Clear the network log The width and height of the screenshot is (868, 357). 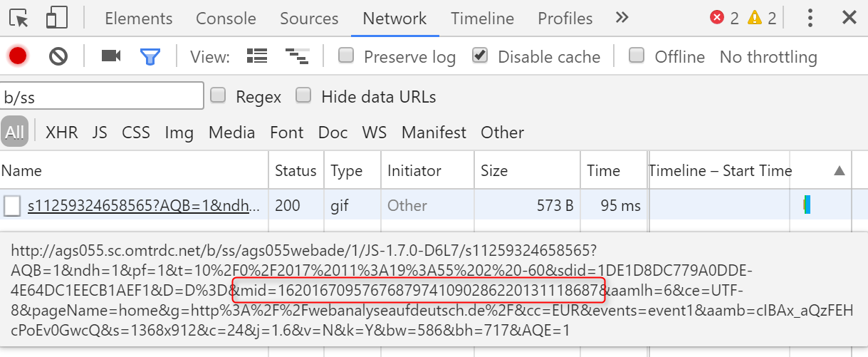click(58, 56)
